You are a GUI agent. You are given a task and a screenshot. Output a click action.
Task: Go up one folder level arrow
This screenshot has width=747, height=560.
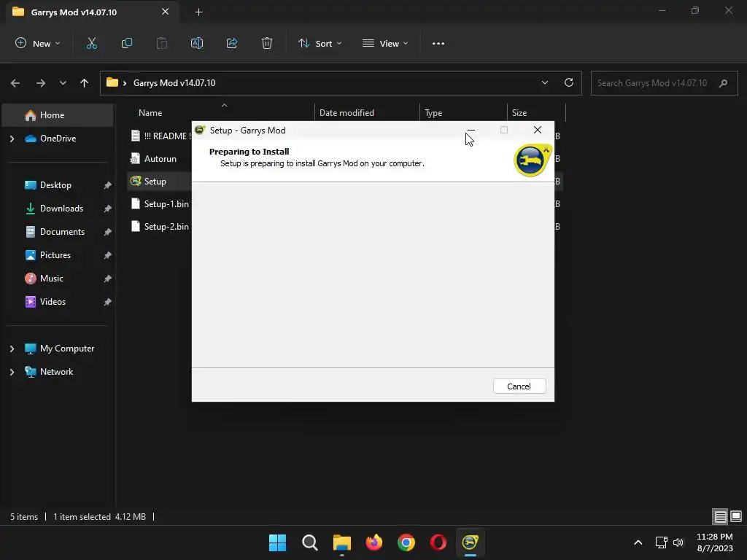[x=85, y=83]
